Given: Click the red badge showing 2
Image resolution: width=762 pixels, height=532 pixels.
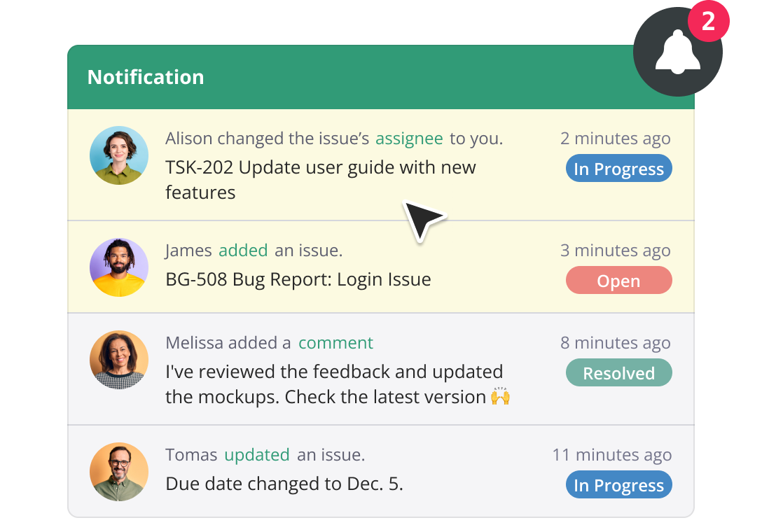Looking at the screenshot, I should tap(708, 22).
